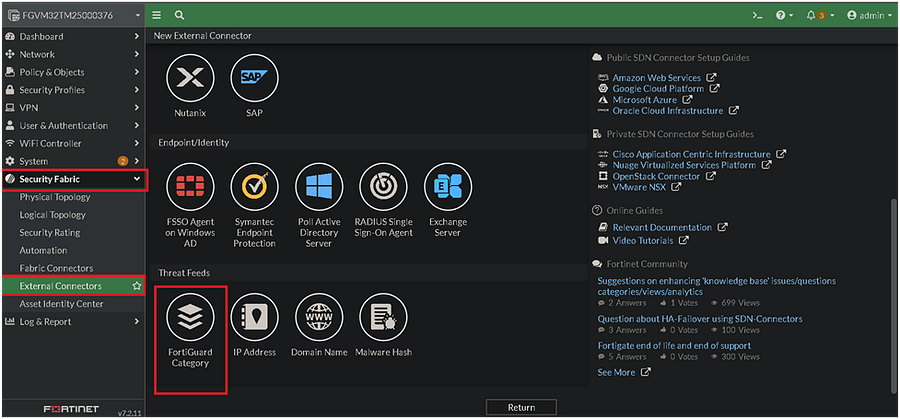The image size is (900, 419).
Task: Open the CLI console icon
Action: point(757,15)
